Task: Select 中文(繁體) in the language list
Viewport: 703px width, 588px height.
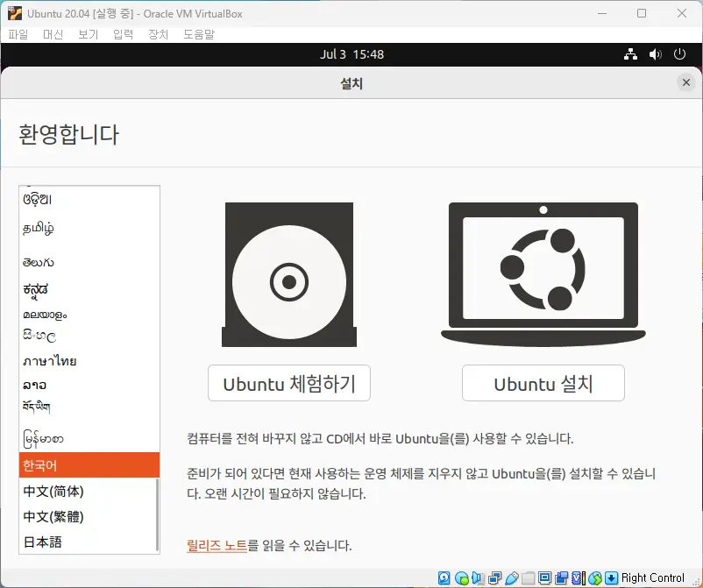Action: [89, 516]
